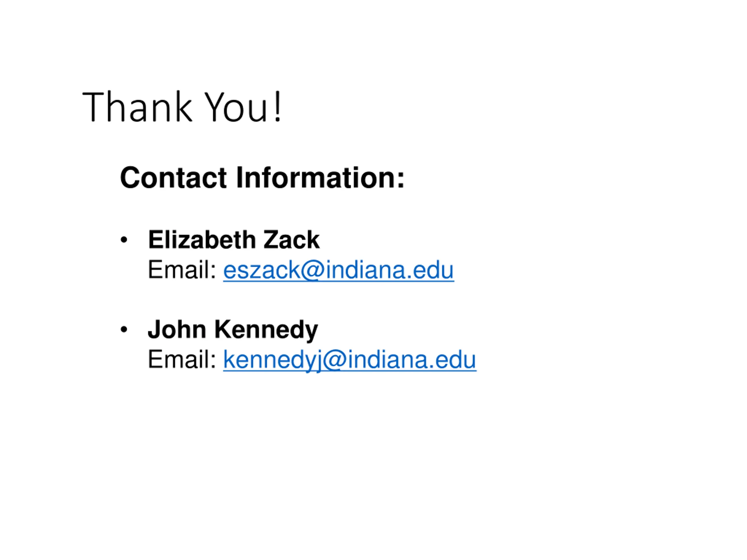Viewport: 747px width, 560px height.
Task: Click the "Contact Information:" heading
Action: coord(262,178)
